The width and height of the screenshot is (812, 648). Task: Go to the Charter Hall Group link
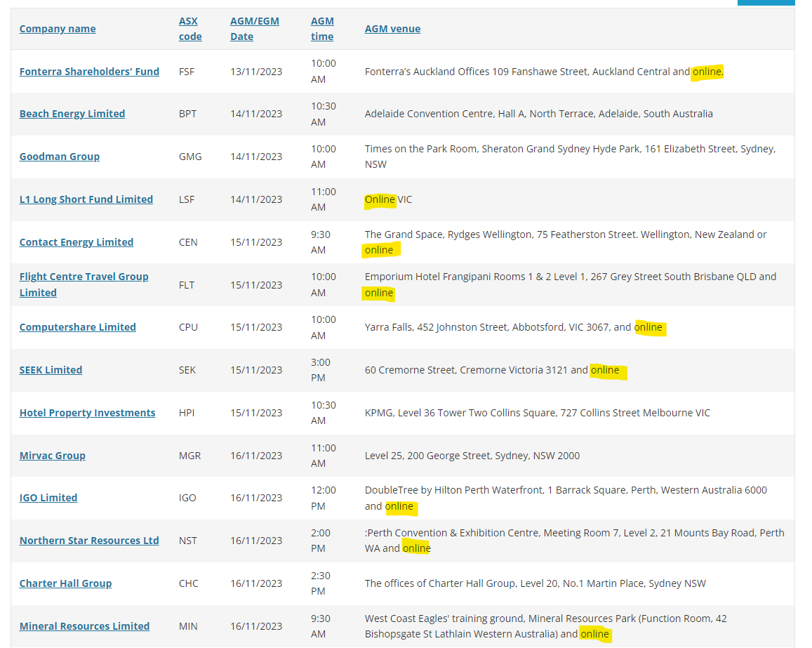(65, 584)
